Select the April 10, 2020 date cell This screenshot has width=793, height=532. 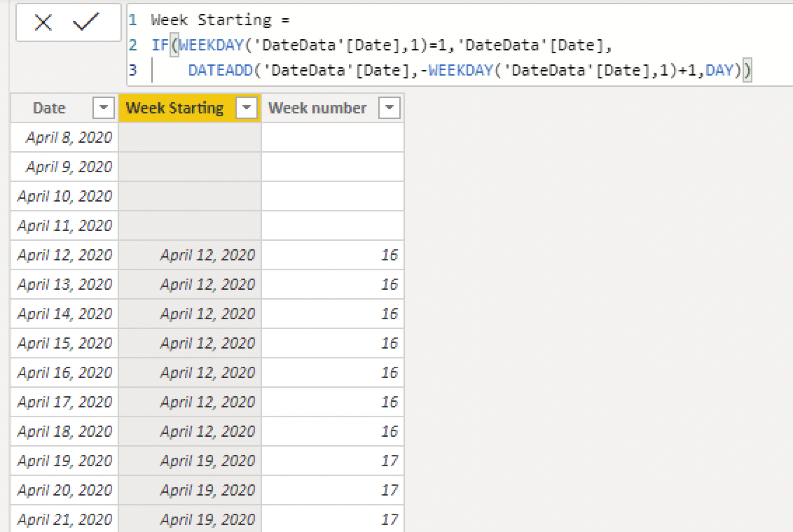tap(64, 196)
